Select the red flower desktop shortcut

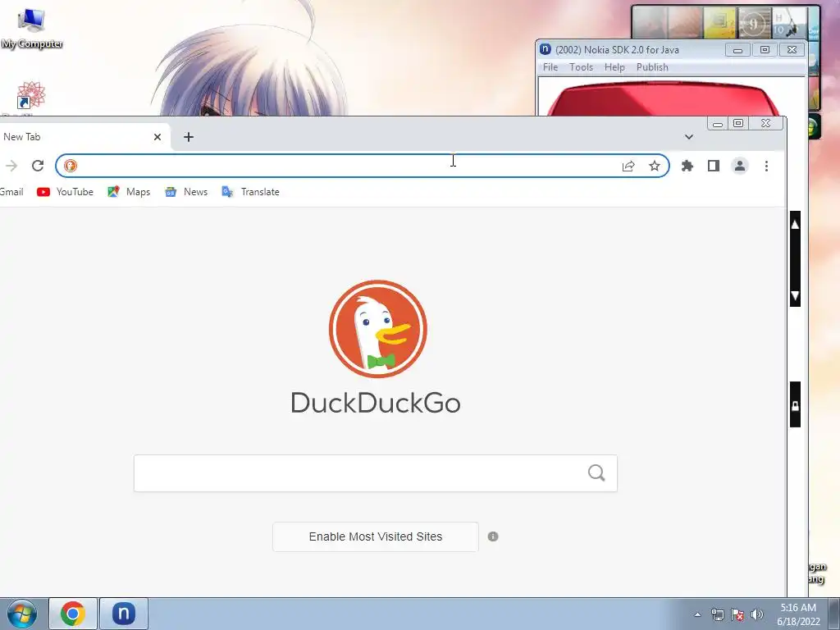30,95
